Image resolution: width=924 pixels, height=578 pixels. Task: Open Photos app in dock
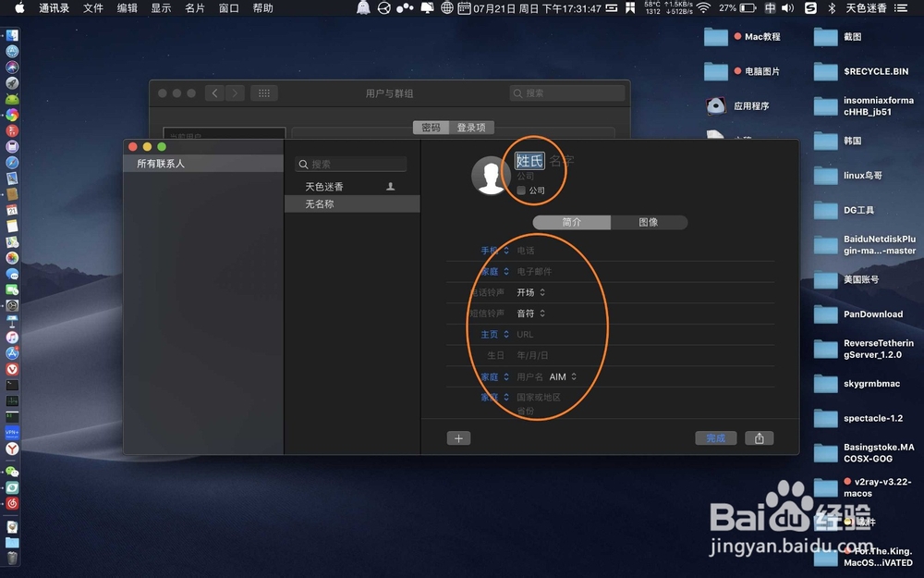[12, 258]
